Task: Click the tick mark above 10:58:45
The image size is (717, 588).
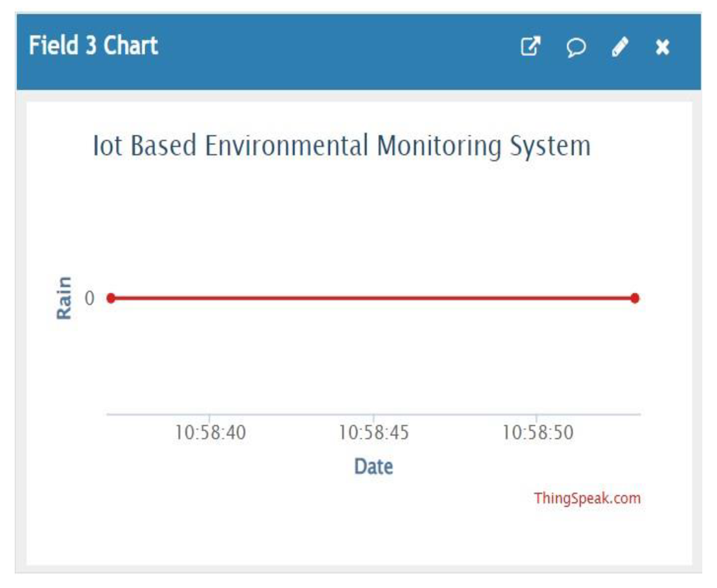Action: click(373, 417)
